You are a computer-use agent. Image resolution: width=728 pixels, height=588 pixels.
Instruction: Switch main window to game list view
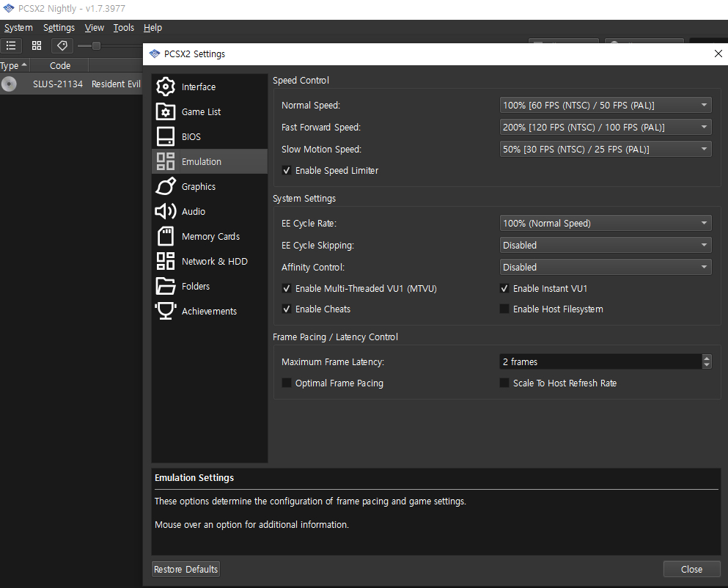[x=11, y=45]
